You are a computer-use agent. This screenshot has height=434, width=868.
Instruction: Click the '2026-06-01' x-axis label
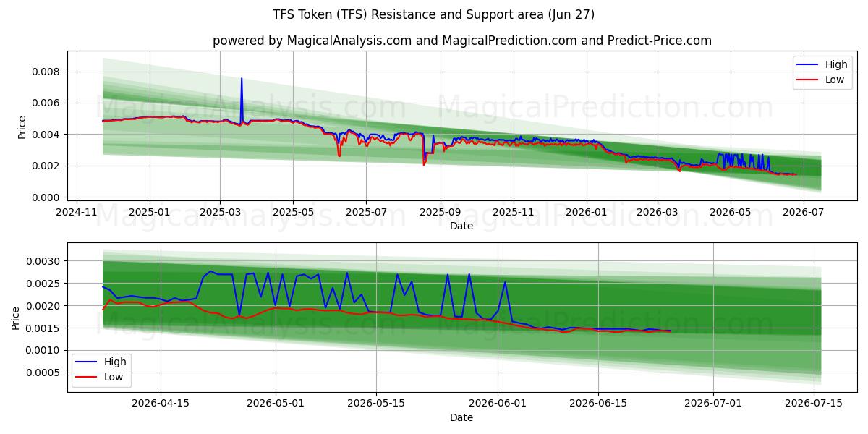(x=498, y=404)
